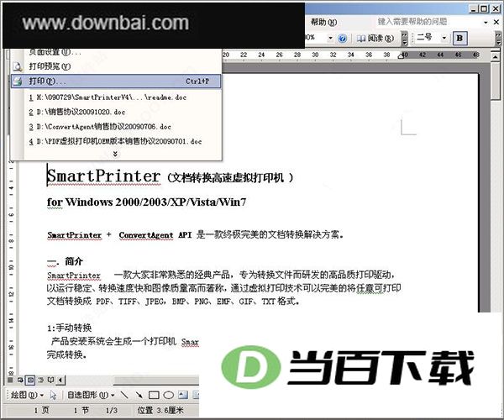Select the Oval drawing tool

169,395
